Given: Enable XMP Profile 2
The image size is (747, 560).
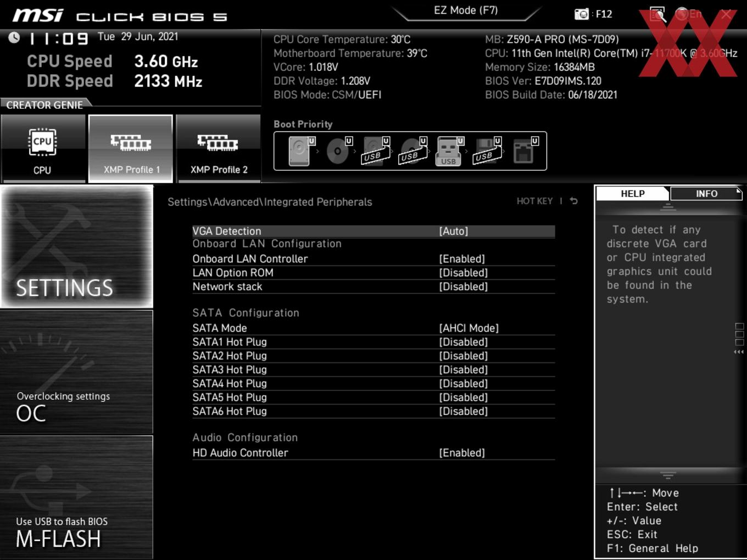Looking at the screenshot, I should click(219, 148).
